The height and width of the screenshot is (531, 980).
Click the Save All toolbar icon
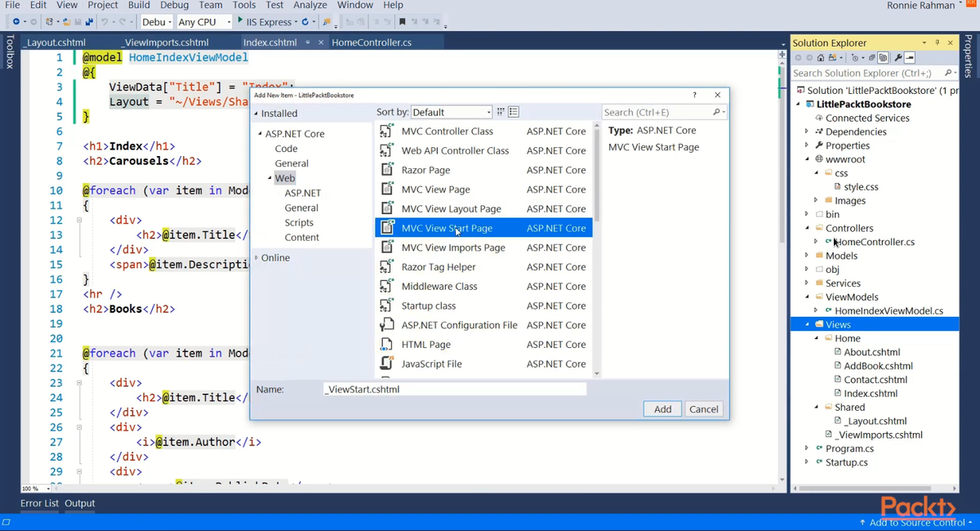(88, 21)
